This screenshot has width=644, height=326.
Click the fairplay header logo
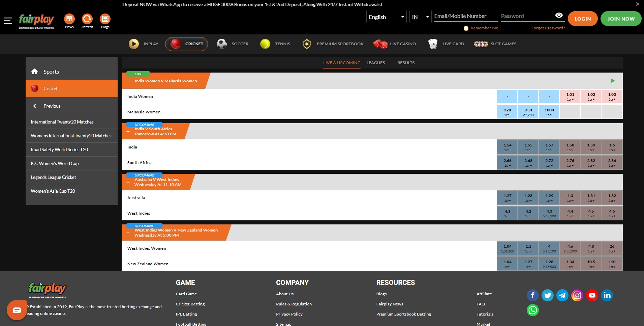[36, 21]
